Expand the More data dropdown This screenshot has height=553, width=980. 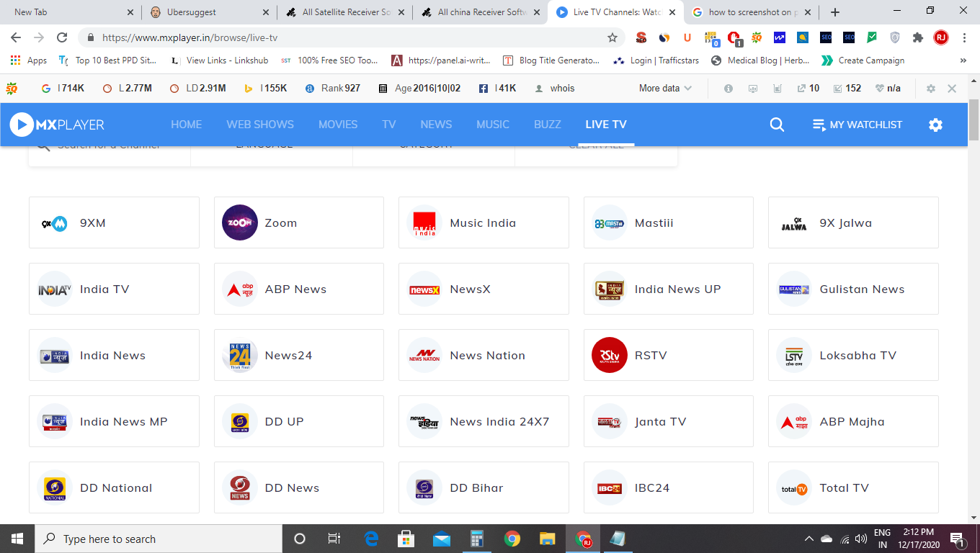click(x=665, y=88)
